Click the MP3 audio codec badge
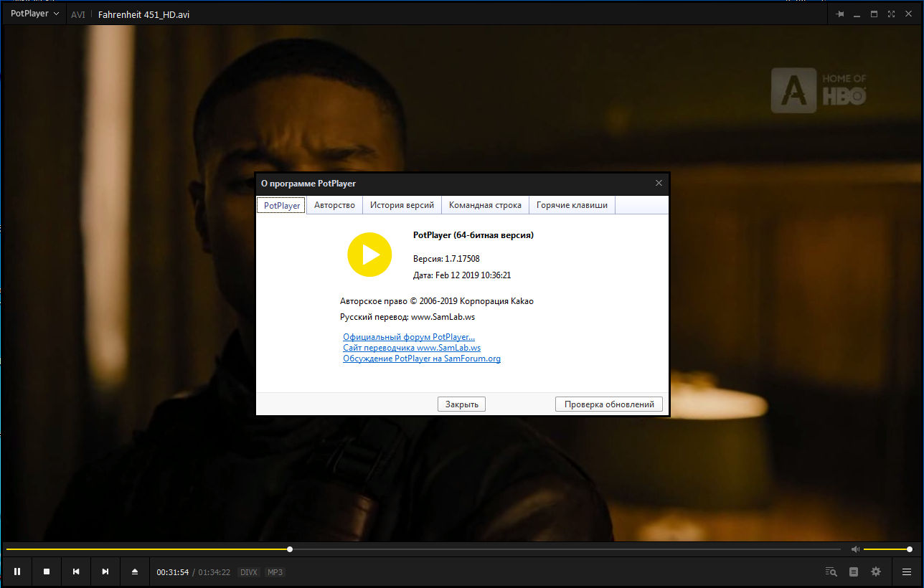 coord(275,572)
